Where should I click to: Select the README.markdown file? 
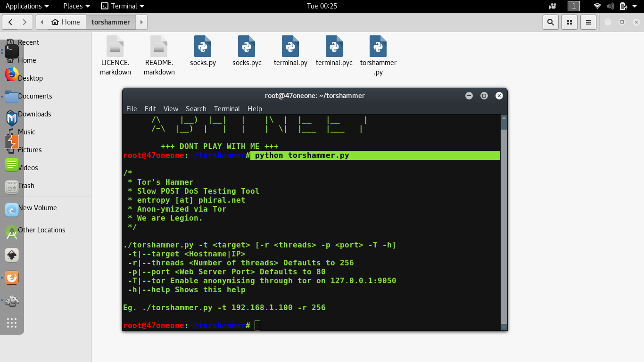coord(159,56)
